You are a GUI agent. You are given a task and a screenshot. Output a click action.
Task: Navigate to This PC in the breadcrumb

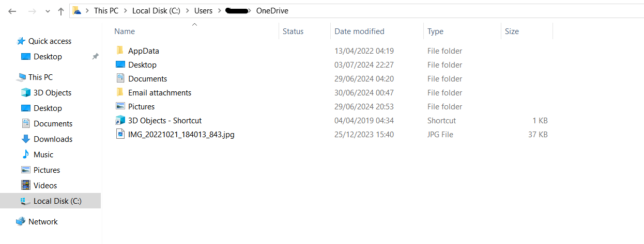(106, 11)
